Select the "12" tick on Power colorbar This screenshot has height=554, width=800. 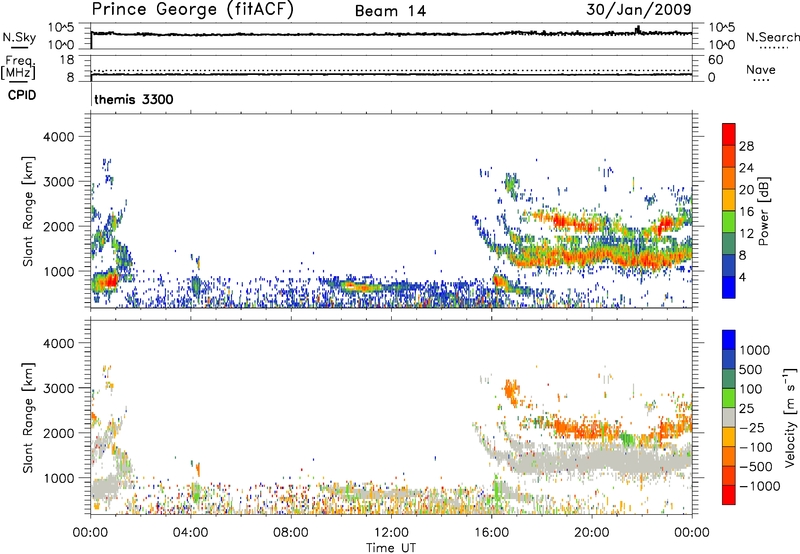click(746, 234)
